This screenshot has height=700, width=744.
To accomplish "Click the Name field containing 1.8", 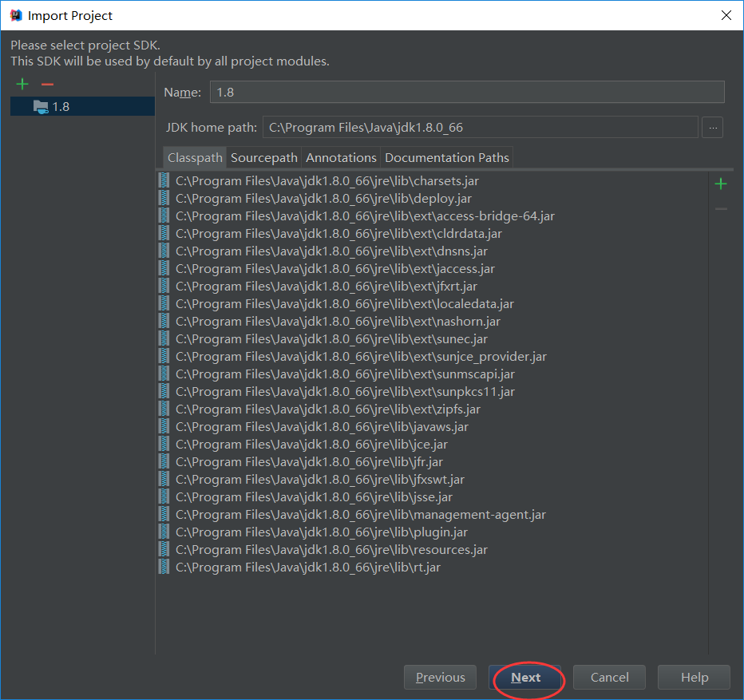I will pos(467,92).
